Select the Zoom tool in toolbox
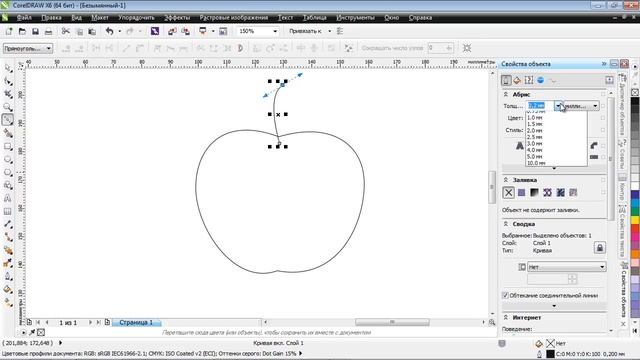The height and width of the screenshot is (360, 640). (x=8, y=107)
